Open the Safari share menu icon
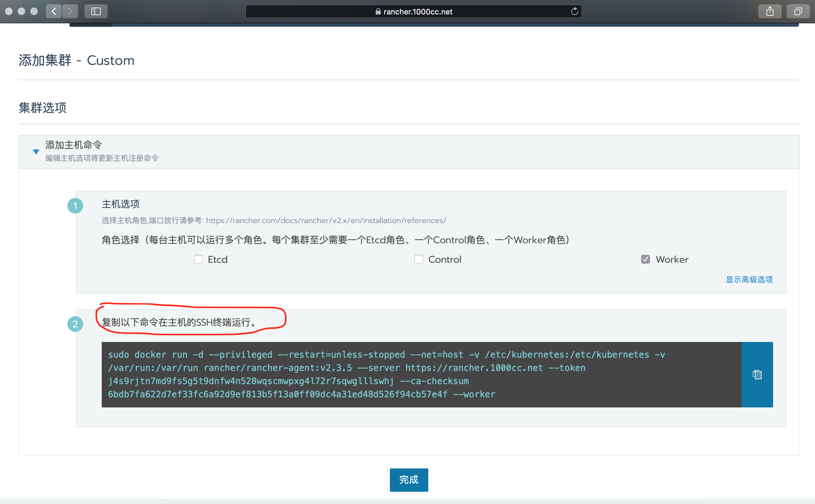Screen dimensions: 815x504 770,11
